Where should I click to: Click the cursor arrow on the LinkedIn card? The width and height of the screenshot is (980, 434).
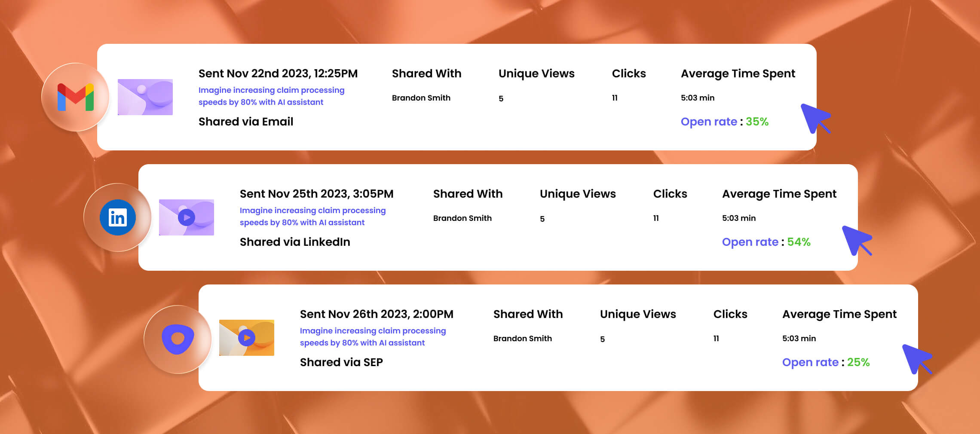pos(856,239)
